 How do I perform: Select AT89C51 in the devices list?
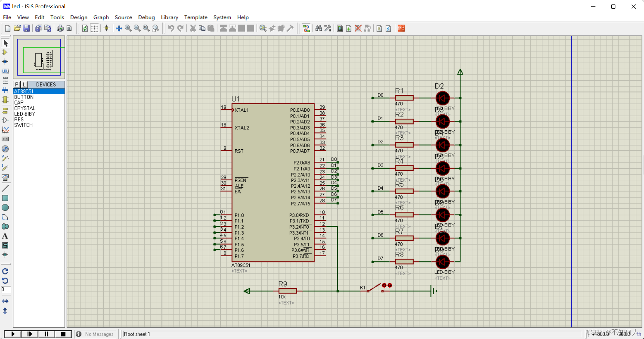39,91
